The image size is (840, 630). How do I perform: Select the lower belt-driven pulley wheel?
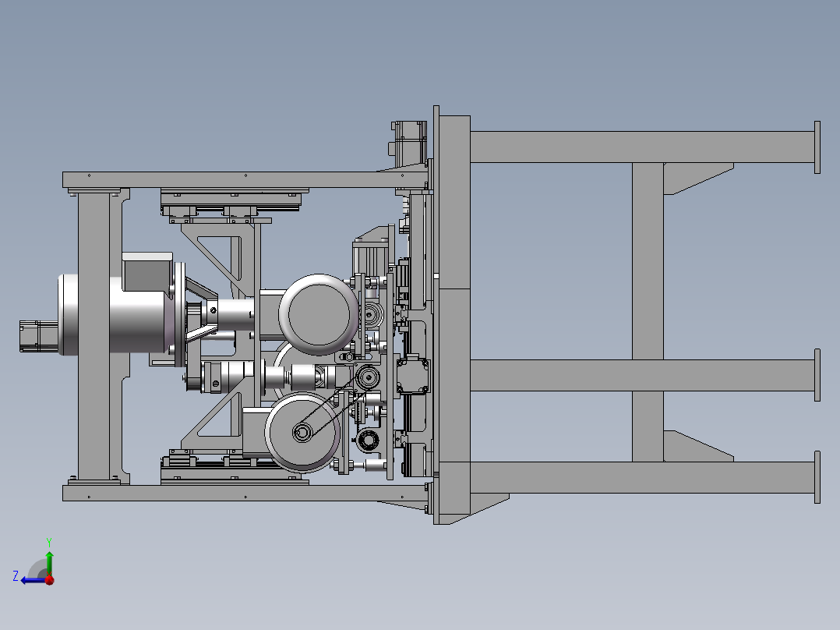tap(302, 432)
